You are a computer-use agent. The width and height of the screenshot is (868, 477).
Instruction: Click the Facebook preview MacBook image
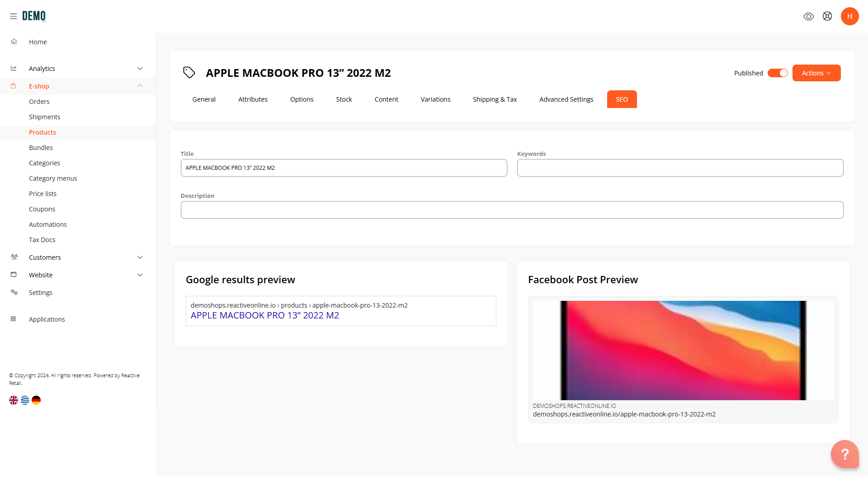click(x=683, y=351)
